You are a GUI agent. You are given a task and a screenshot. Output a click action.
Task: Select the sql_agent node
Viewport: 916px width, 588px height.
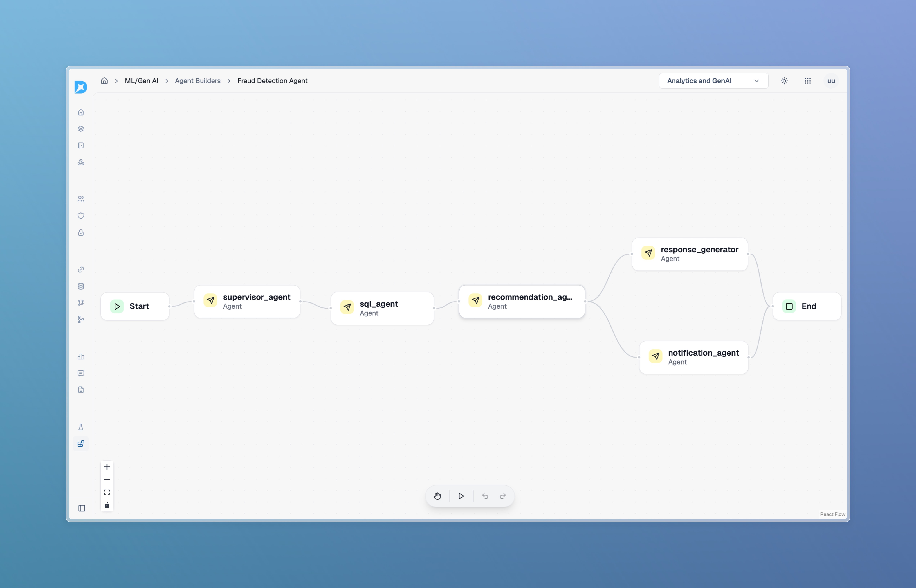pos(382,309)
